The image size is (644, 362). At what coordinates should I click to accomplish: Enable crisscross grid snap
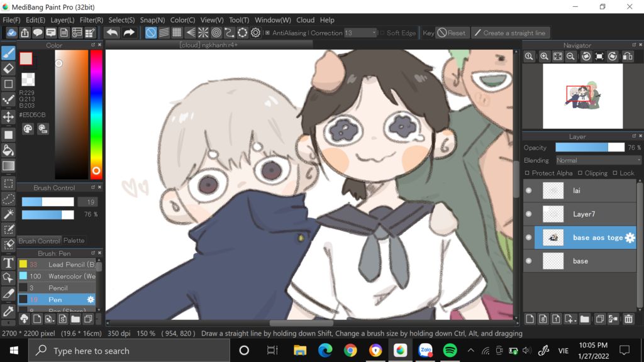[177, 33]
